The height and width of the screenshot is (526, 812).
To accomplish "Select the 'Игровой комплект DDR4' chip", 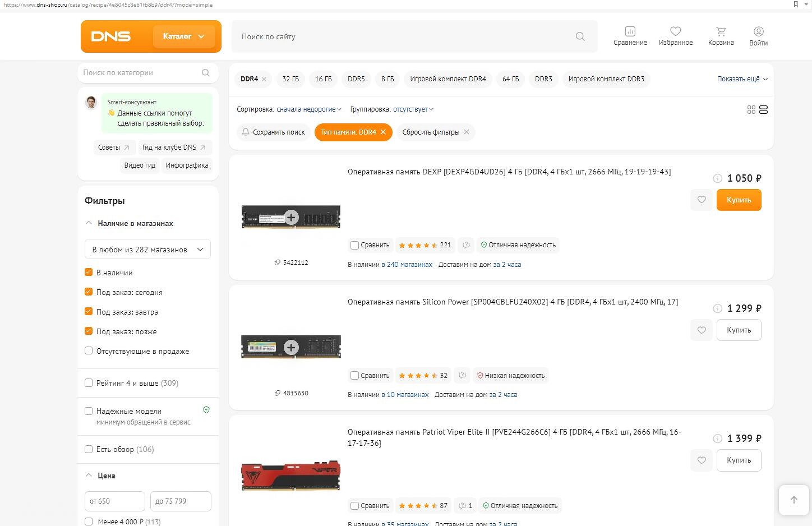I will click(448, 79).
